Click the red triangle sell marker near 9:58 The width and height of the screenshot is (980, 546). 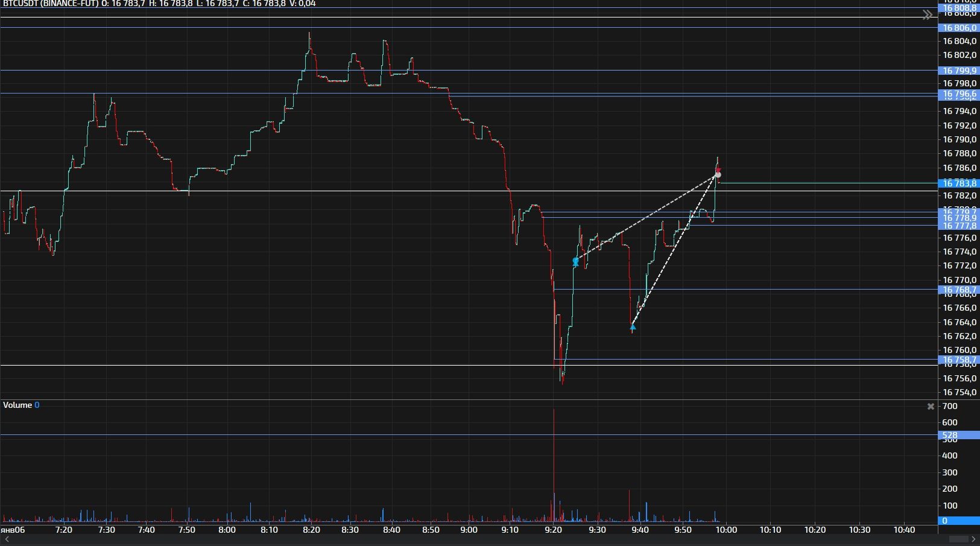pyautogui.click(x=718, y=170)
